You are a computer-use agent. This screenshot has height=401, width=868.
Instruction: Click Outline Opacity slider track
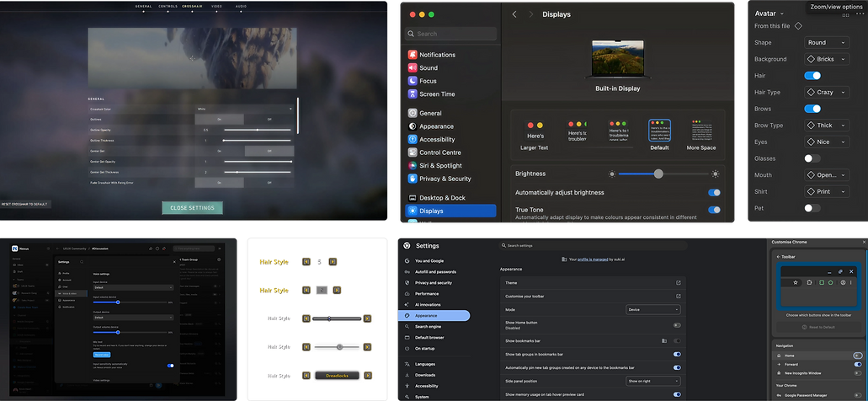point(258,131)
